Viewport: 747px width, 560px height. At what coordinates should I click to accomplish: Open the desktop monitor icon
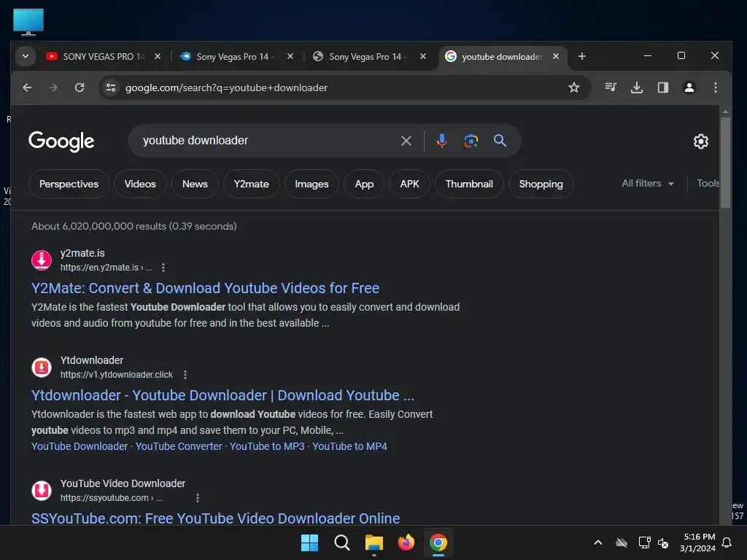point(28,22)
